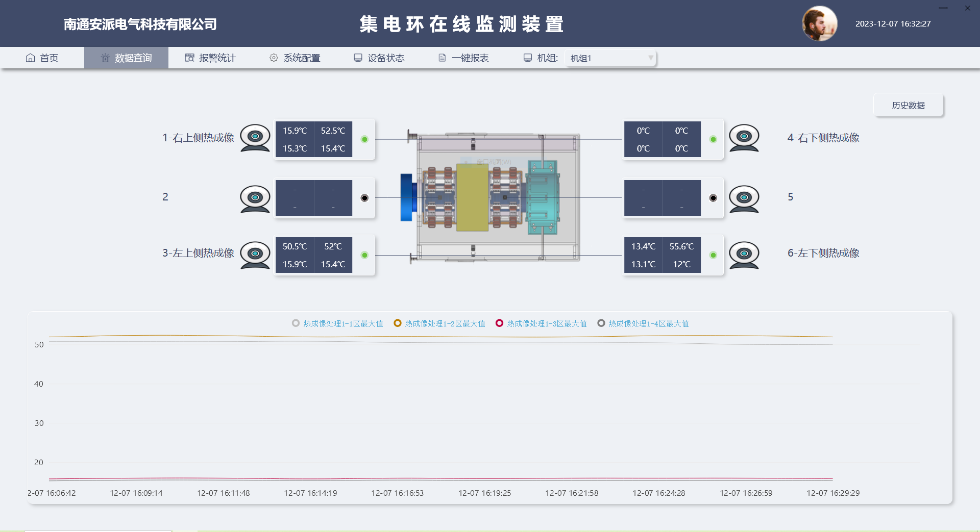Open the 报警统计 tab
Image resolution: width=980 pixels, height=532 pixels.
click(210, 58)
